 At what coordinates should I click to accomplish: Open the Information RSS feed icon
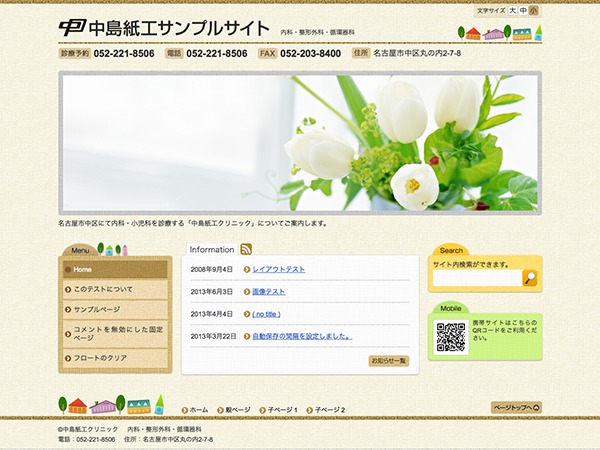(x=246, y=249)
